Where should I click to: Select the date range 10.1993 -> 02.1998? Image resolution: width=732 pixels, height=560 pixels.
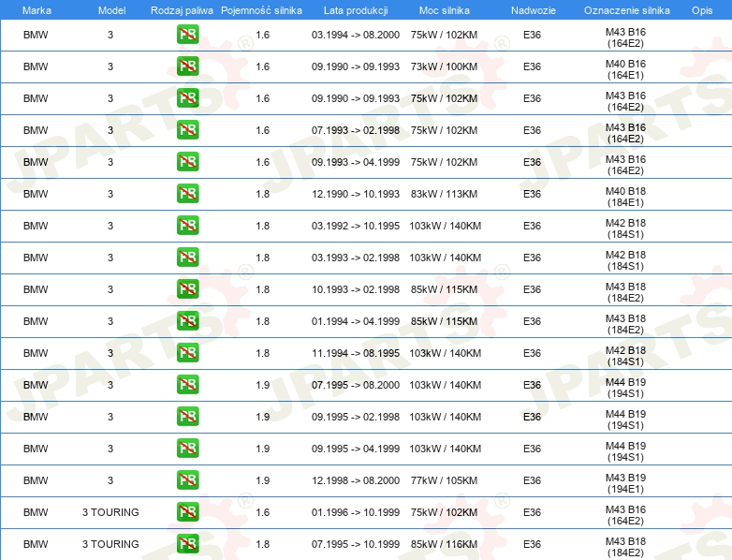pos(356,289)
